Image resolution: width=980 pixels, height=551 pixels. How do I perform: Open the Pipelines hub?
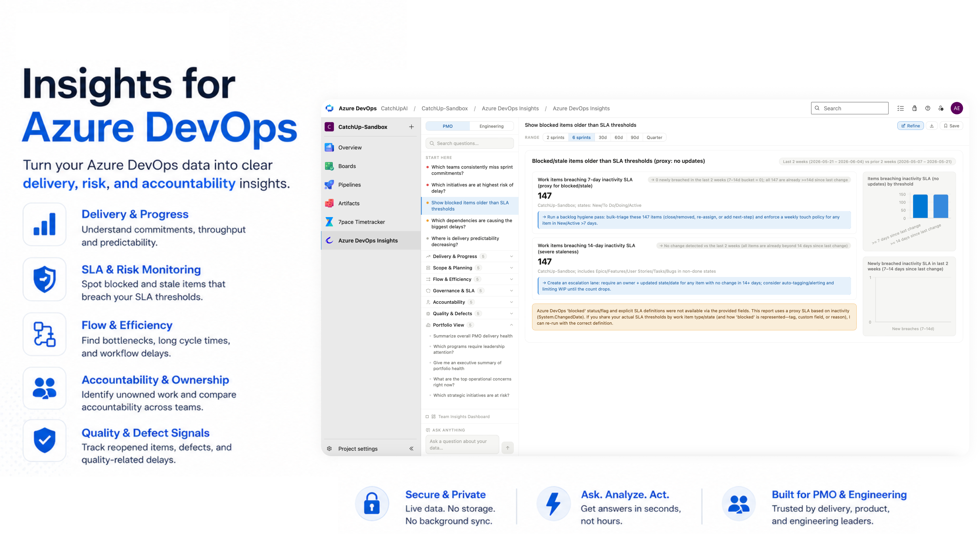(x=371, y=185)
